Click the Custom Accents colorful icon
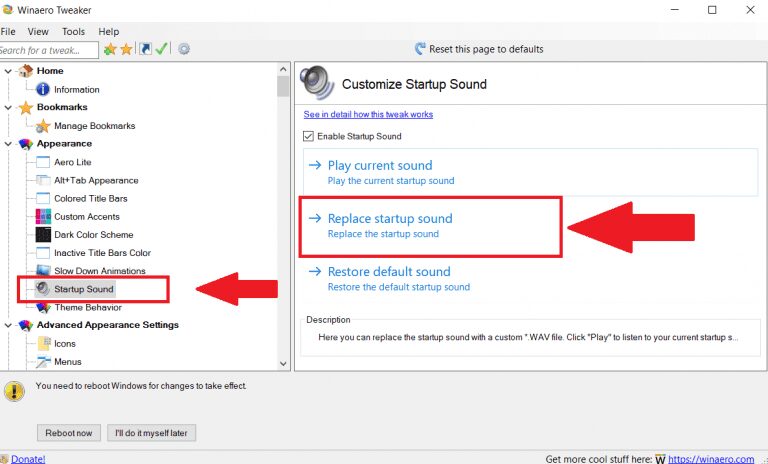 (x=43, y=217)
